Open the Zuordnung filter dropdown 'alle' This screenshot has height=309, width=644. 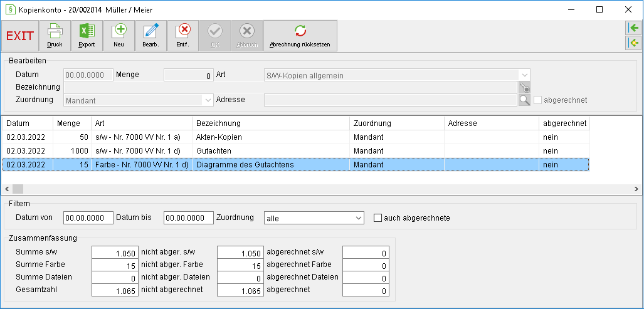tap(314, 218)
